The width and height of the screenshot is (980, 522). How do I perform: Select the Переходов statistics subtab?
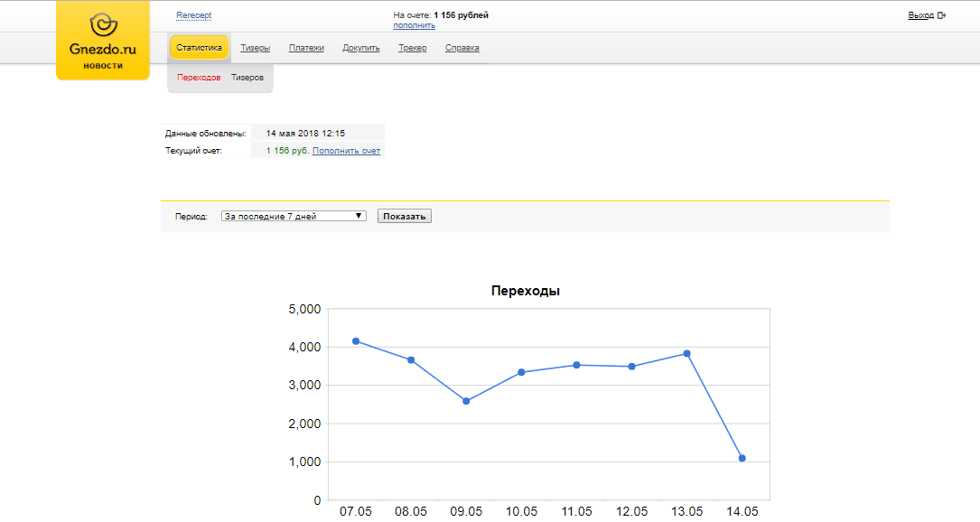[199, 78]
